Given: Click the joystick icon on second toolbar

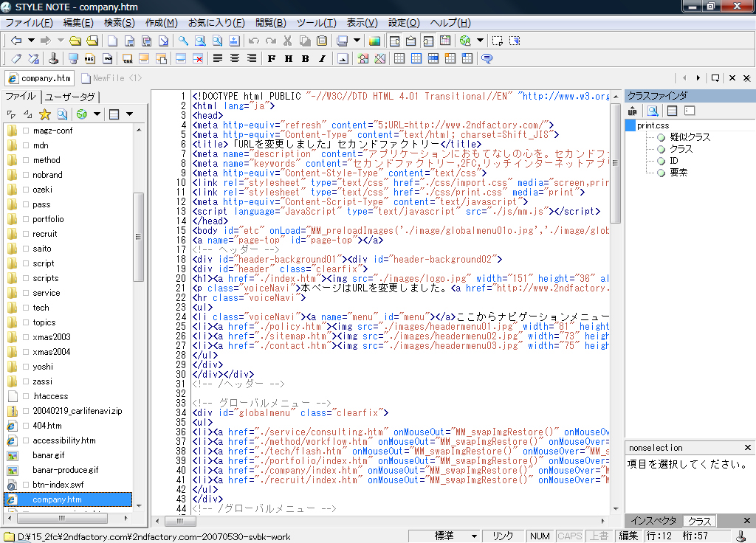Looking at the screenshot, I should [x=53, y=59].
